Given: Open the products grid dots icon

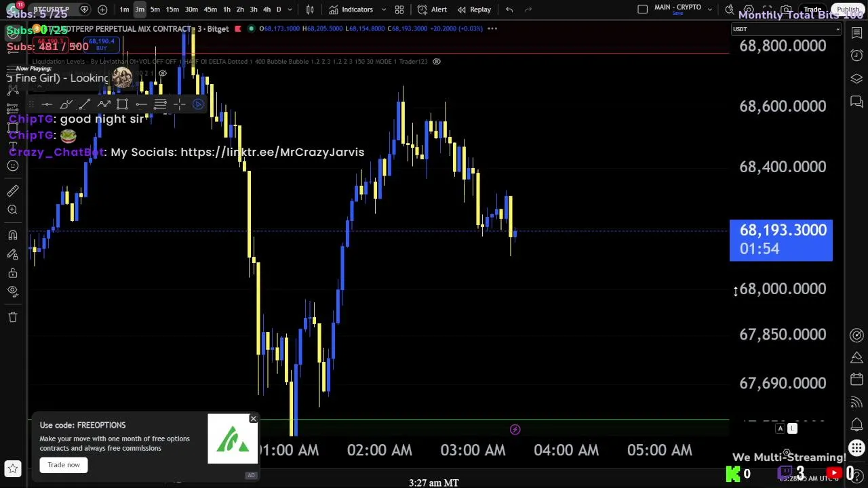Looking at the screenshot, I should [856, 448].
